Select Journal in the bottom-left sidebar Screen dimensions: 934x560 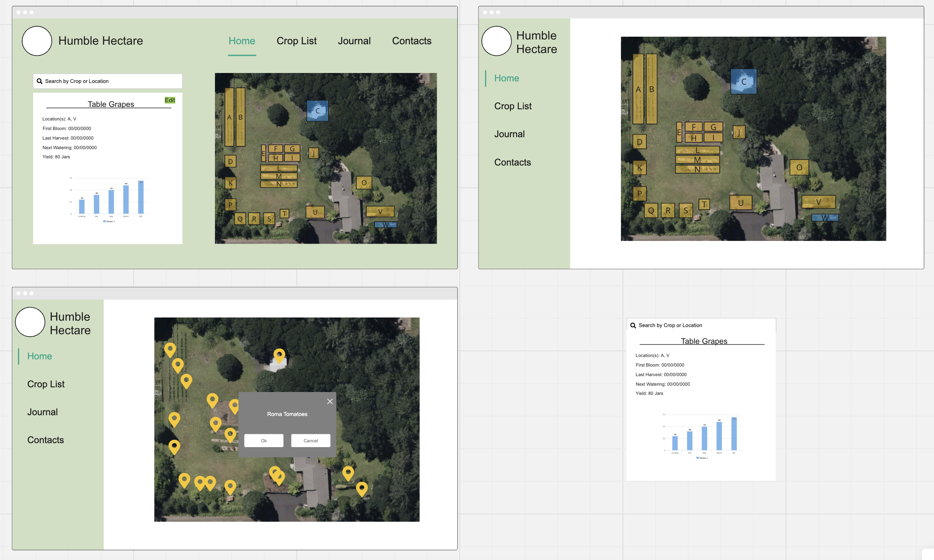tap(42, 412)
